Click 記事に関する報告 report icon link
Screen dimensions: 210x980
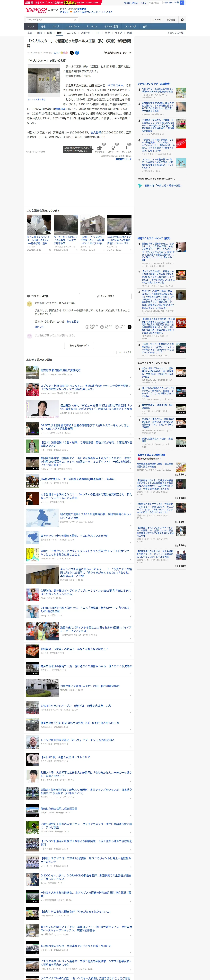(x=35, y=151)
